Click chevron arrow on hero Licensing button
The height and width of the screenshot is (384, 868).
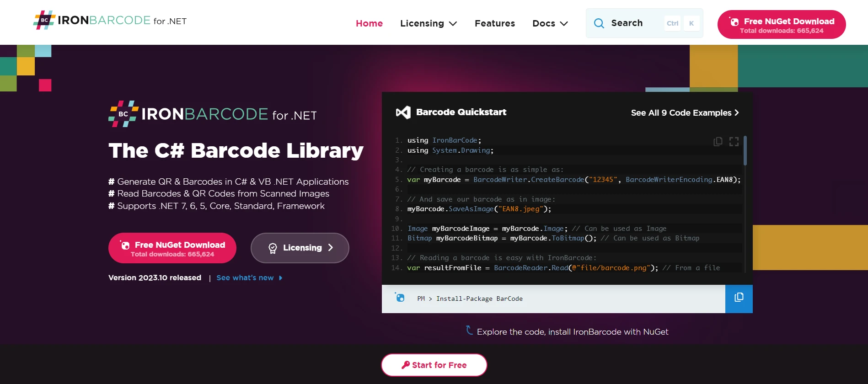331,247
